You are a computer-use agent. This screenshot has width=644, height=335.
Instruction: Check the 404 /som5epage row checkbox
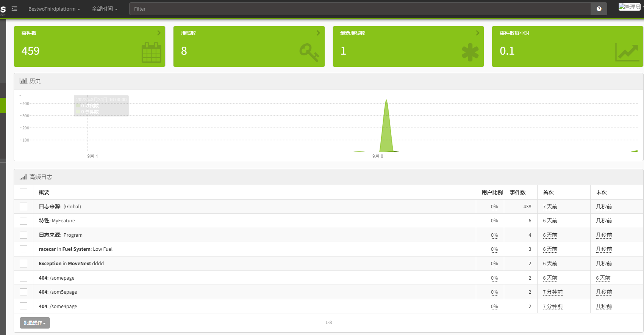pyautogui.click(x=23, y=292)
